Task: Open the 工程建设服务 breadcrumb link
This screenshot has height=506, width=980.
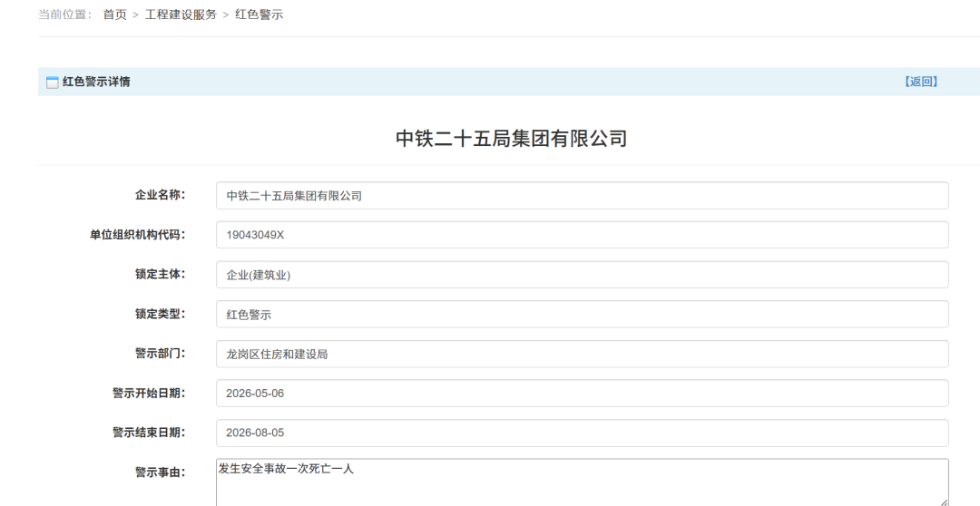Action: click(181, 15)
